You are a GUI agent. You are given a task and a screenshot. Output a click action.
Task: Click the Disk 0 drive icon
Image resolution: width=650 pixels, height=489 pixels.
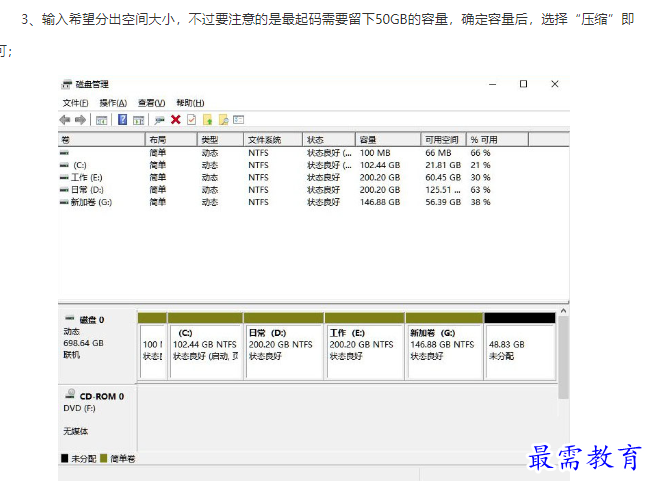69,318
